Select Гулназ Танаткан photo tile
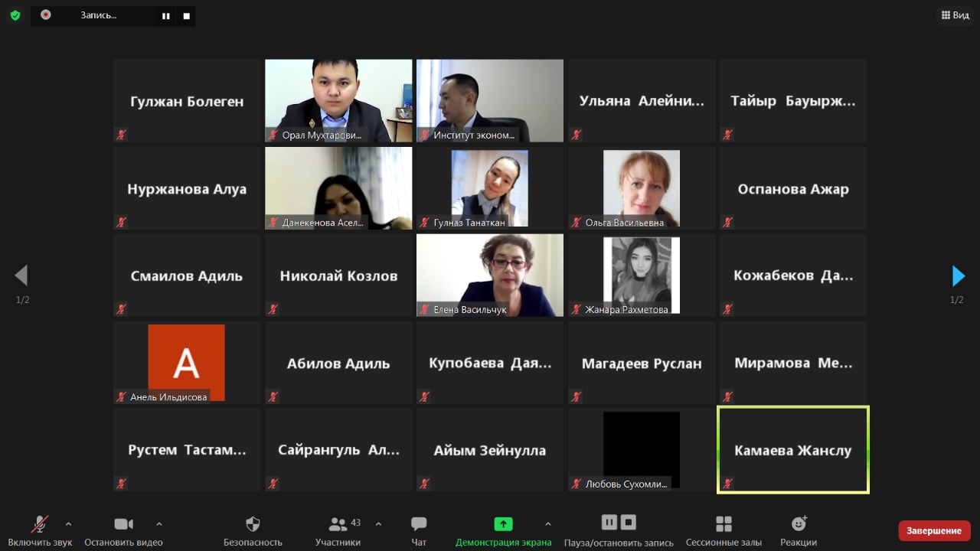The width and height of the screenshot is (980, 551). click(490, 188)
